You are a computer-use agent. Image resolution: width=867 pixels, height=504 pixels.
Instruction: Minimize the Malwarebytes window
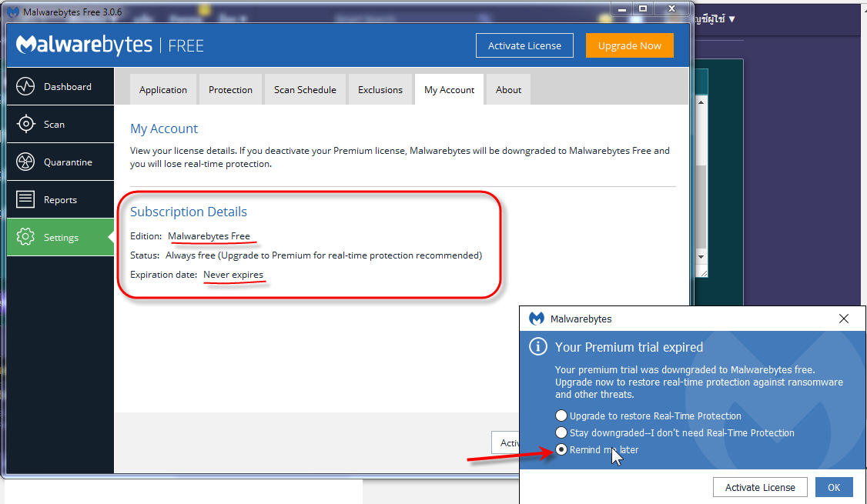point(623,8)
